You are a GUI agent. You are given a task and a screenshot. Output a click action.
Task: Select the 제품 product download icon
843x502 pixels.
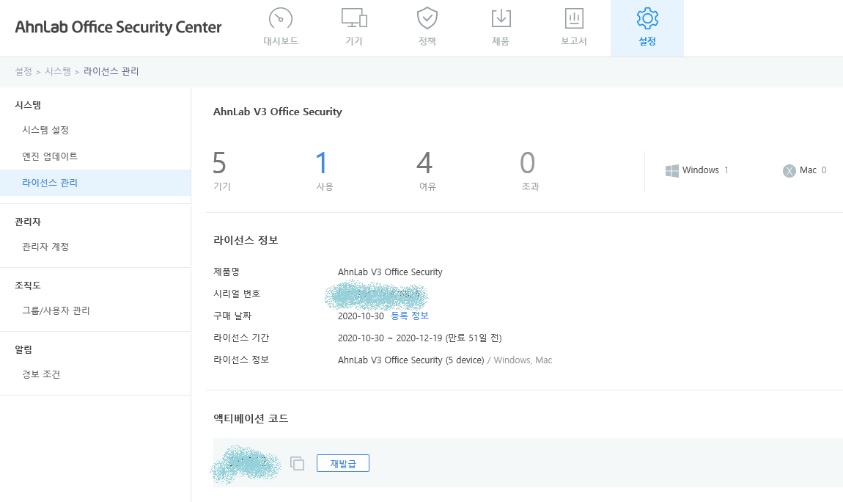coord(500,18)
